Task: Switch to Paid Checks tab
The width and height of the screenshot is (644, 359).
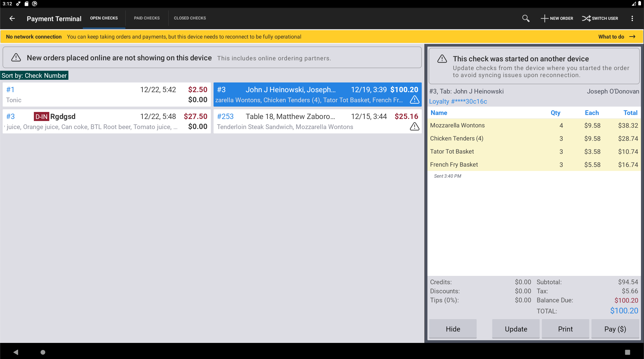Action: click(x=147, y=18)
